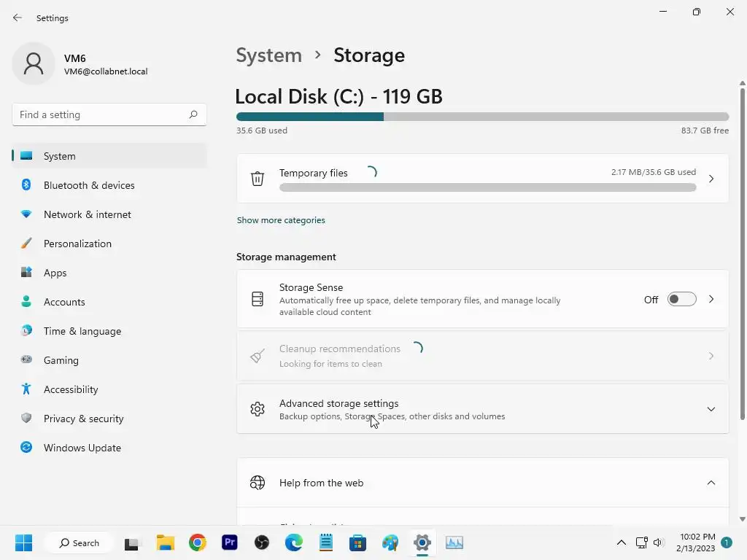Click the back arrow in Settings
This screenshot has height=560, width=747.
click(18, 17)
